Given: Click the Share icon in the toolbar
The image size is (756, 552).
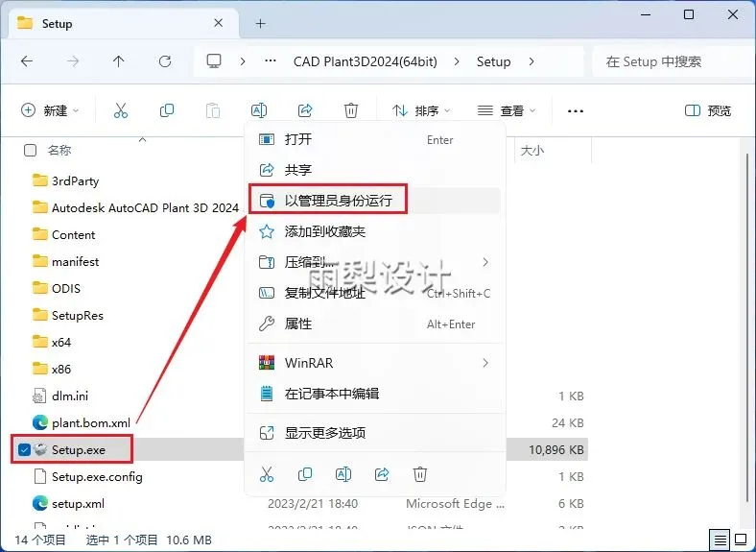Looking at the screenshot, I should [305, 111].
